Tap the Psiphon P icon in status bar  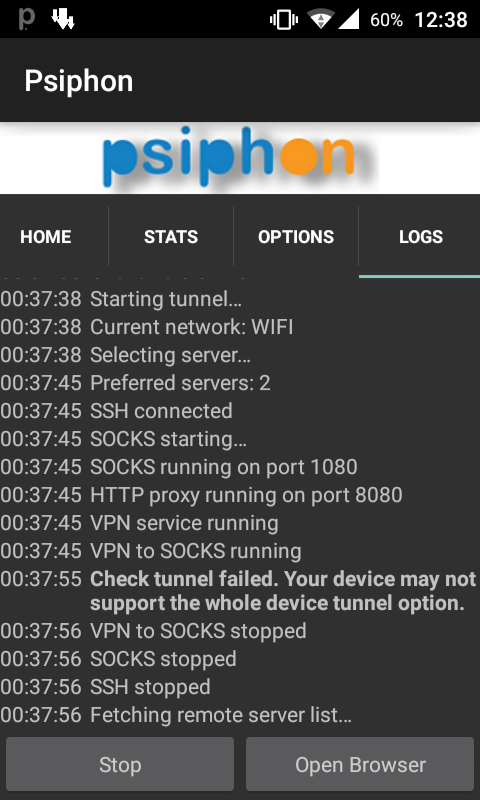click(x=27, y=19)
